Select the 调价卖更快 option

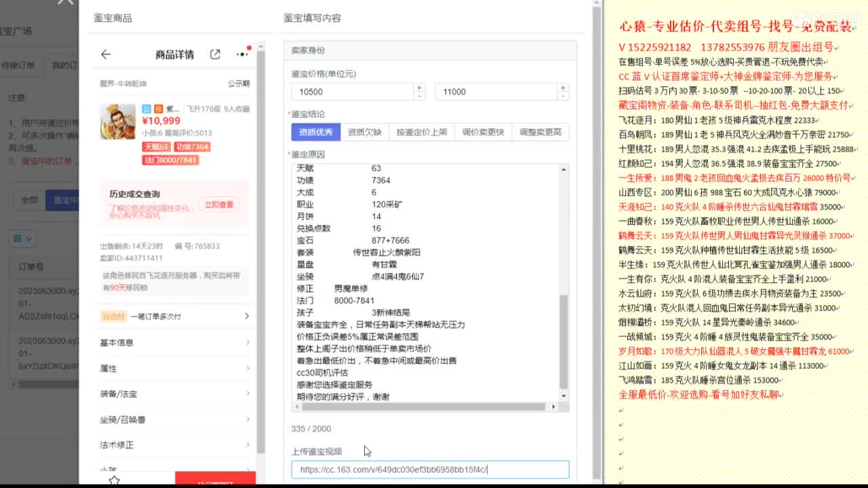483,132
